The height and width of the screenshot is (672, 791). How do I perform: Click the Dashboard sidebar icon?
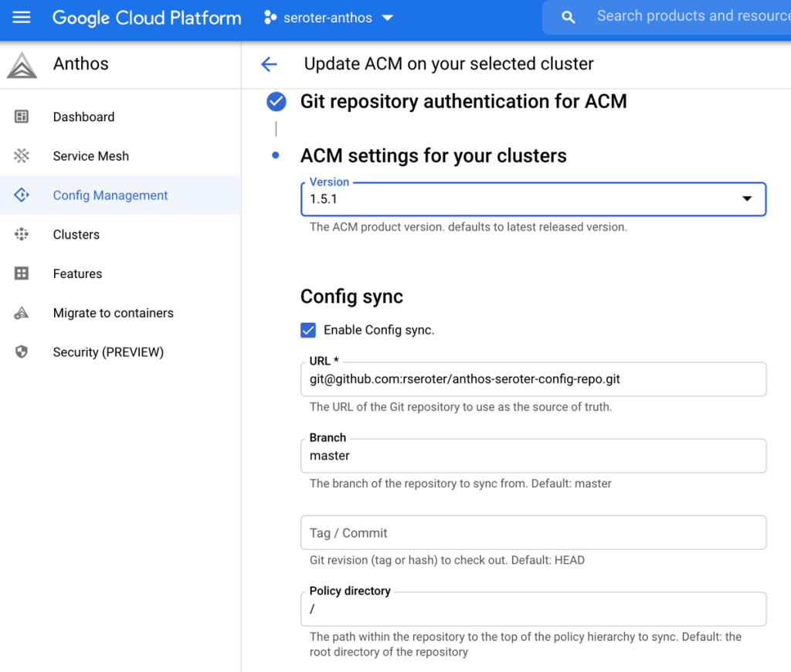click(x=22, y=117)
